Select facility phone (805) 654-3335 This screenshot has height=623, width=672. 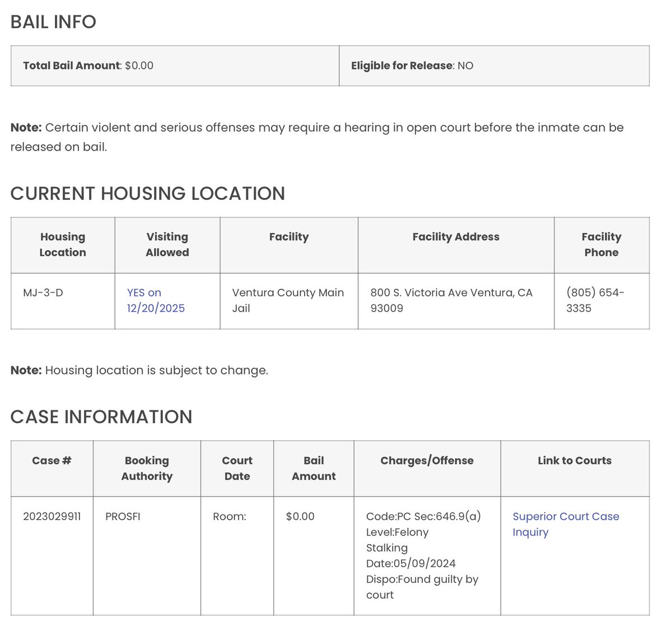click(x=595, y=301)
